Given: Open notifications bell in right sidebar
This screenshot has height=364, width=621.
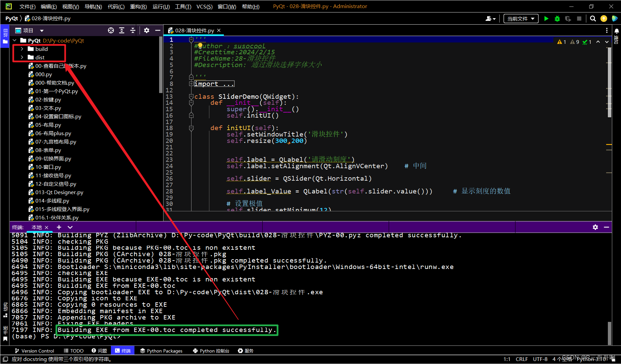Looking at the screenshot, I should click(617, 31).
